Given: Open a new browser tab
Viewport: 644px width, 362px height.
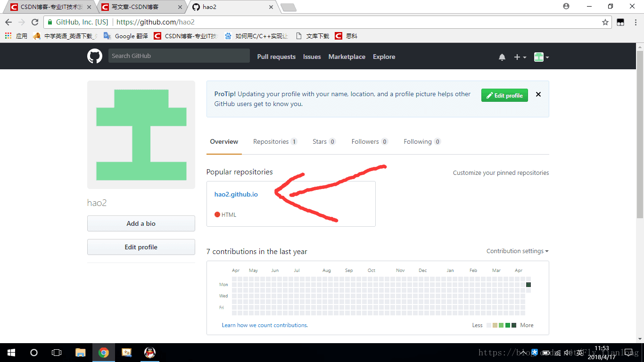Looking at the screenshot, I should click(x=288, y=7).
